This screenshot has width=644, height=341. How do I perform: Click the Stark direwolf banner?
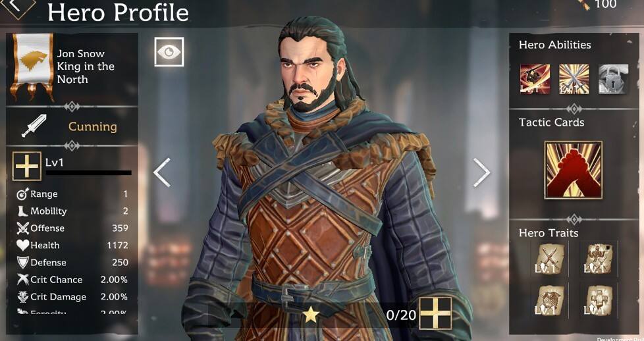click(x=33, y=66)
